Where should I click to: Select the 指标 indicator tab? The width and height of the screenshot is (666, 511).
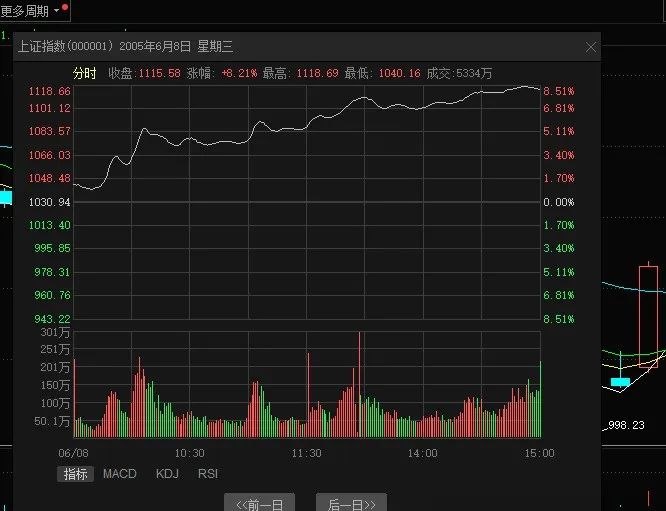pos(75,474)
